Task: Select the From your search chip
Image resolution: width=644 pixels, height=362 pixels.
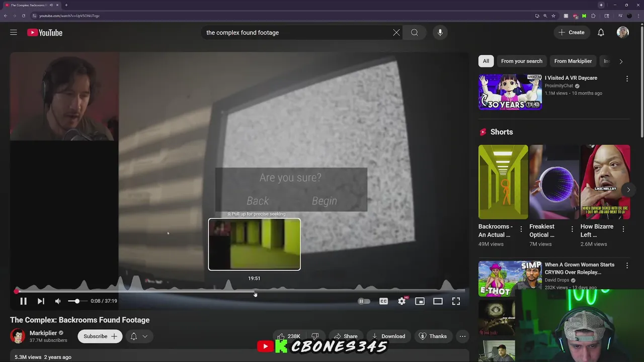Action: click(x=522, y=61)
